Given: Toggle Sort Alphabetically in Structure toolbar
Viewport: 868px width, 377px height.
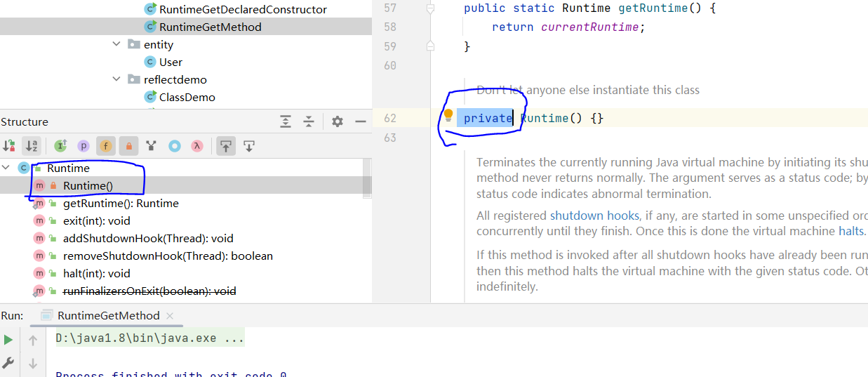Looking at the screenshot, I should pyautogui.click(x=31, y=146).
